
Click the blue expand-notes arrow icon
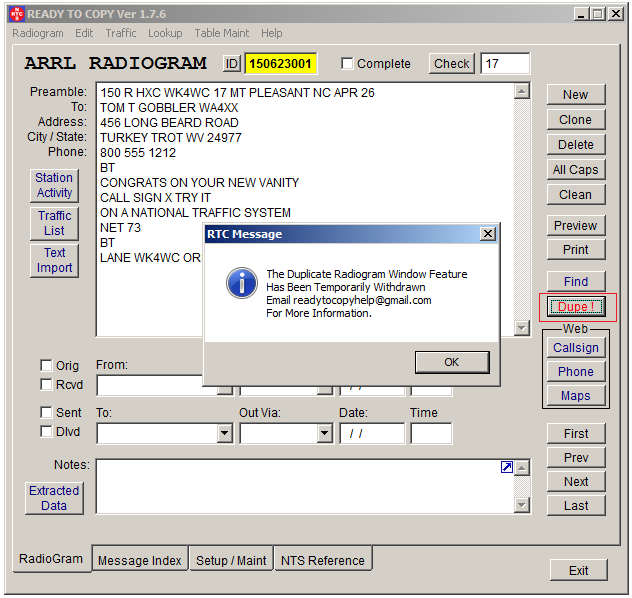(507, 467)
